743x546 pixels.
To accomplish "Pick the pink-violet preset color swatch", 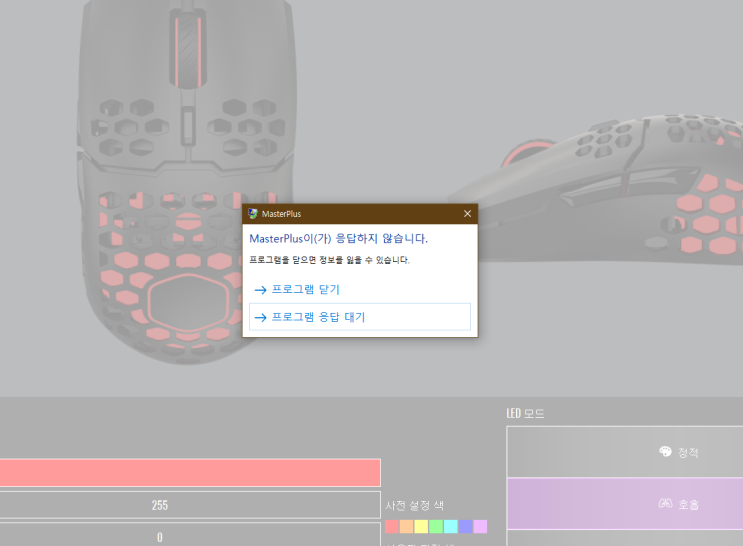I will pyautogui.click(x=480, y=527).
